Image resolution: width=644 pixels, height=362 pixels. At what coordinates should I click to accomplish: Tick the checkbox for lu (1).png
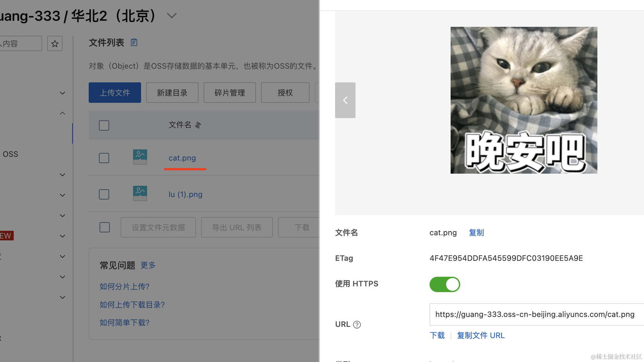104,194
